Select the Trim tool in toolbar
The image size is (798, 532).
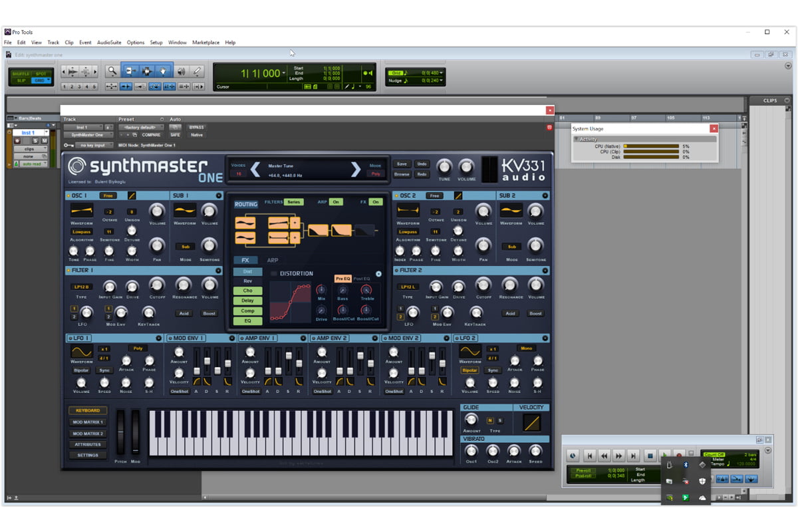[129, 70]
